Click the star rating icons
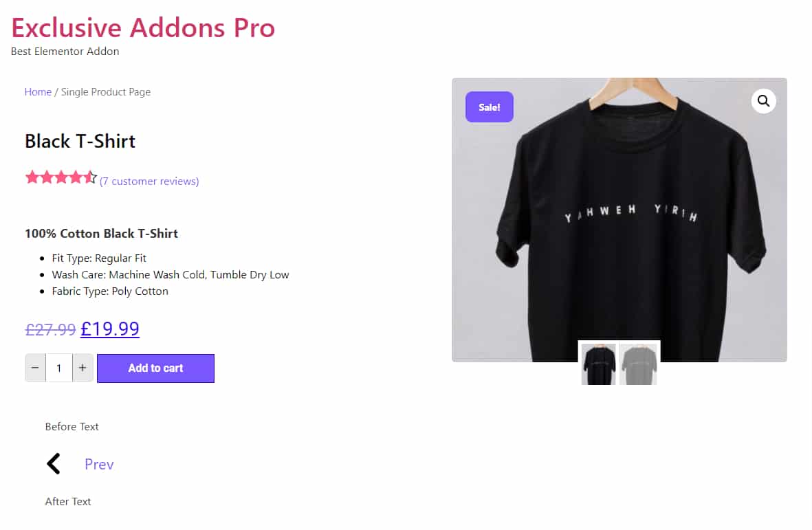The image size is (812, 530). point(61,177)
